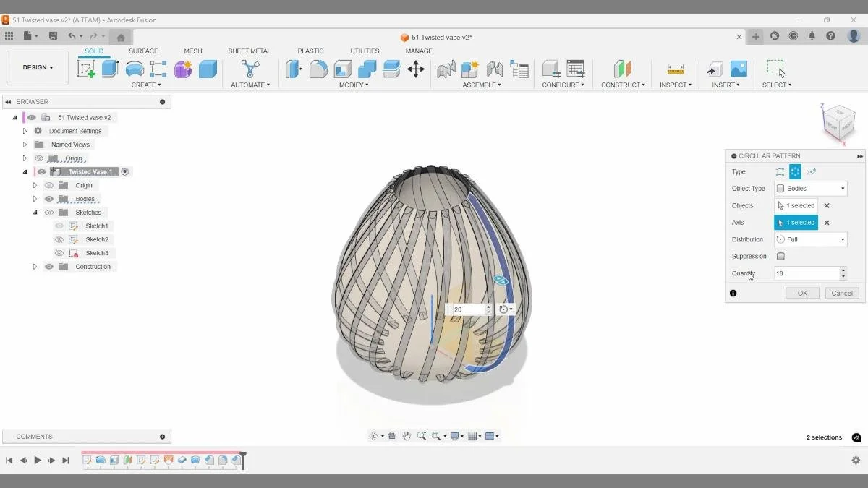The image size is (868, 488).
Task: Expand the CREATE menu dropdown
Action: [x=146, y=85]
